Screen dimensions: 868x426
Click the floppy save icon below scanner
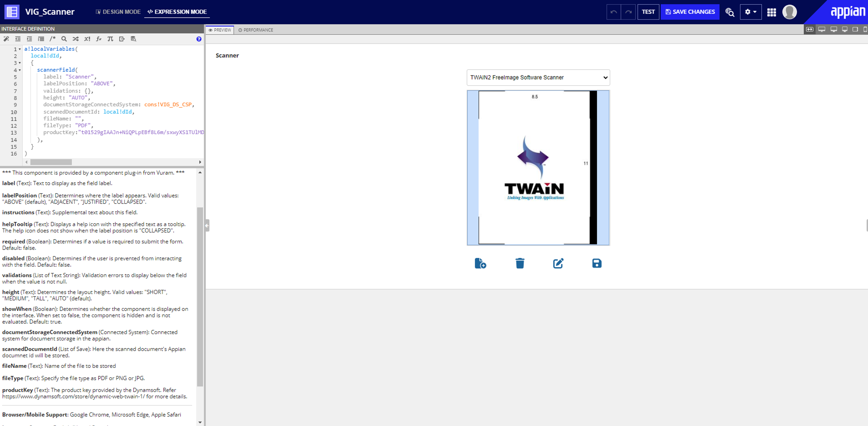pos(597,263)
